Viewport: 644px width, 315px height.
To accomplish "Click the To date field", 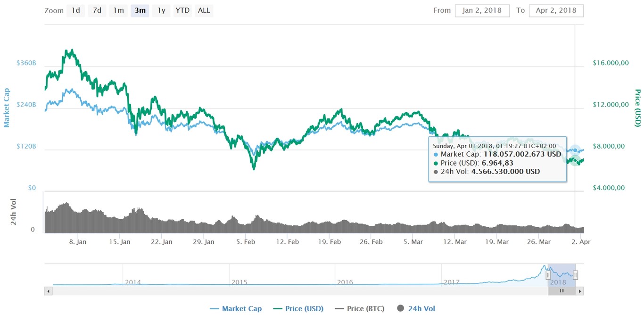I will pos(556,10).
